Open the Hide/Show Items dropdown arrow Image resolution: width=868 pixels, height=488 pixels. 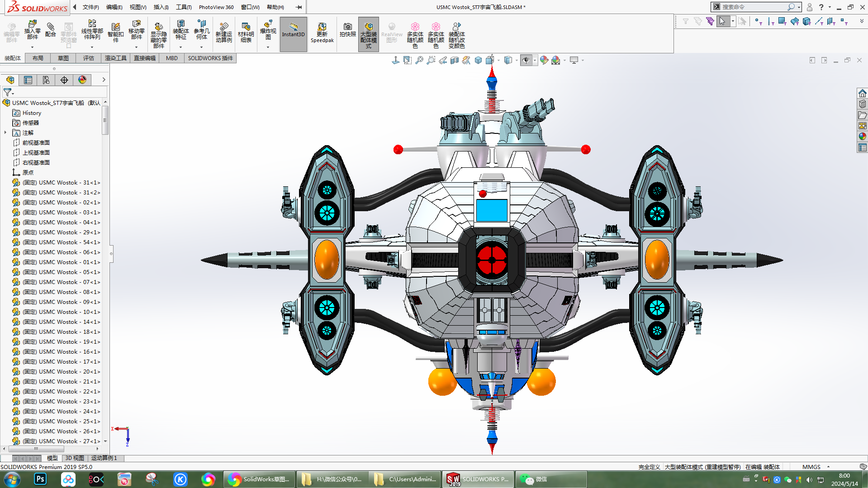click(535, 60)
